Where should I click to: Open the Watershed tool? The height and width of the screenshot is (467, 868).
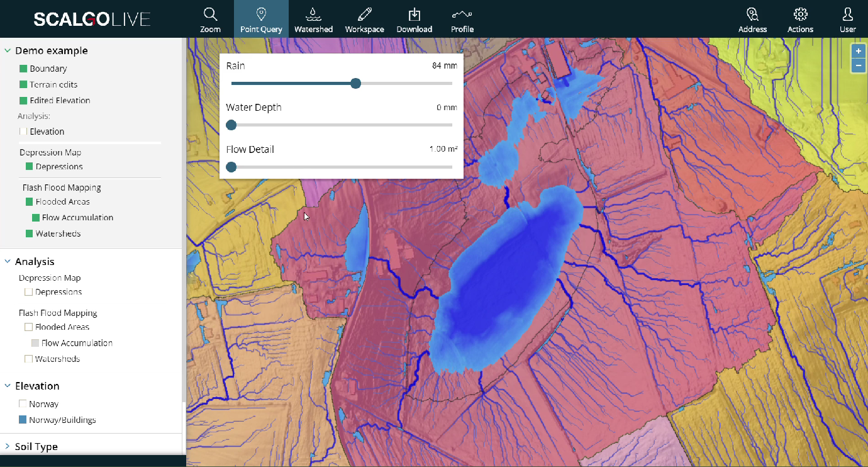coord(313,20)
